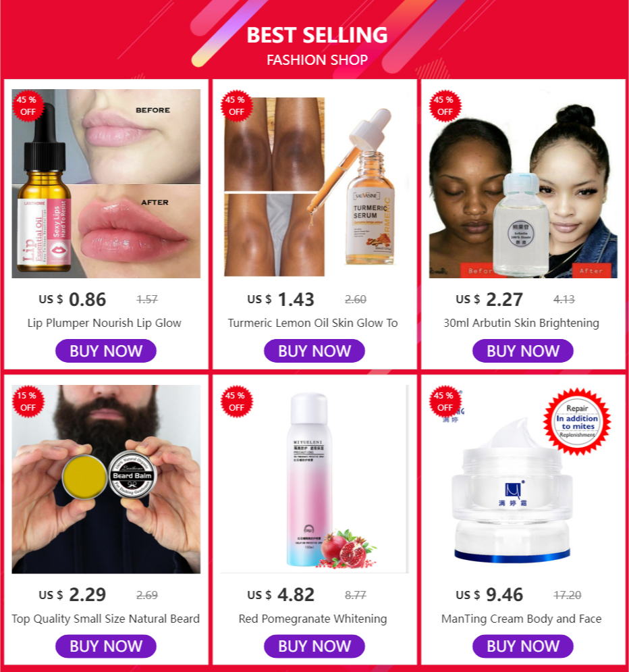Image resolution: width=629 pixels, height=672 pixels.
Task: Click BUY NOW for Arbutin Skin Brightening
Action: pyautogui.click(x=523, y=351)
